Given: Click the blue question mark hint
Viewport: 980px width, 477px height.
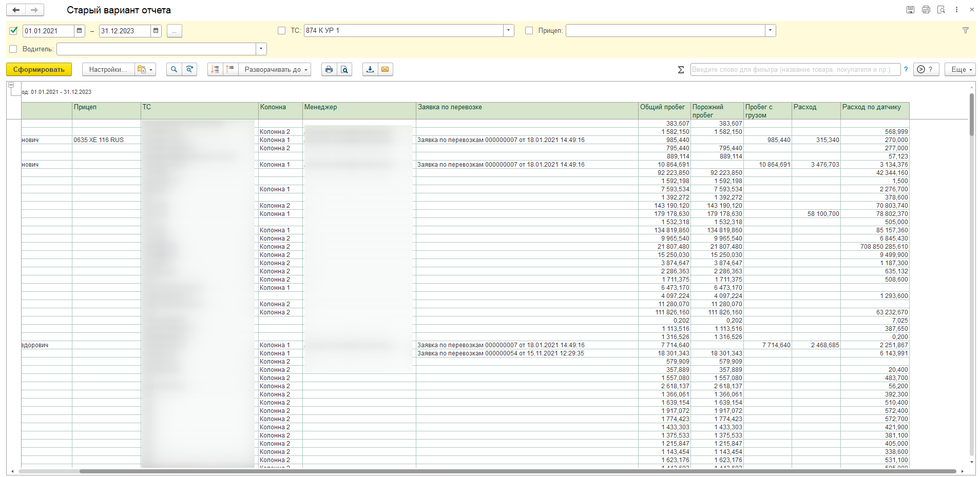Looking at the screenshot, I should tap(906, 70).
